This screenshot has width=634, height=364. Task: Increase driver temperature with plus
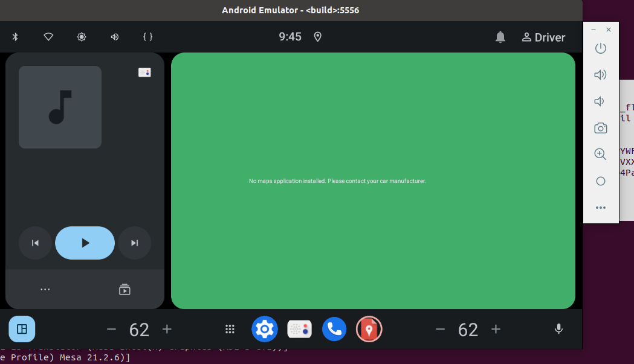pyautogui.click(x=167, y=329)
